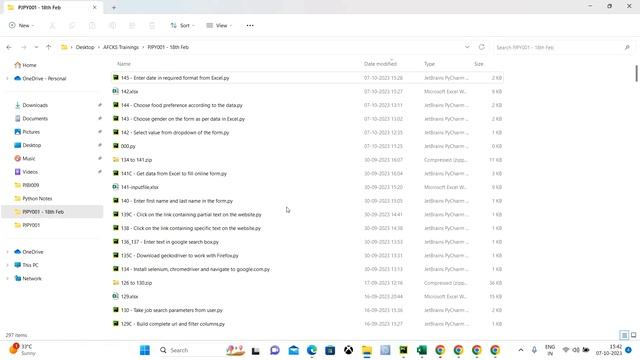Image resolution: width=640 pixels, height=360 pixels.
Task: Click the File Explorer taskbar icon
Action: tap(367, 350)
